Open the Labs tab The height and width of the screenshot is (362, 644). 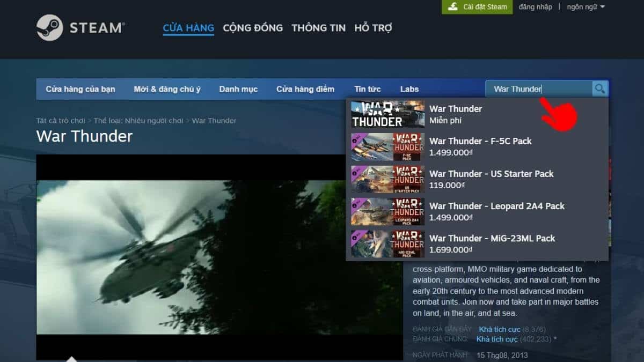tap(409, 89)
